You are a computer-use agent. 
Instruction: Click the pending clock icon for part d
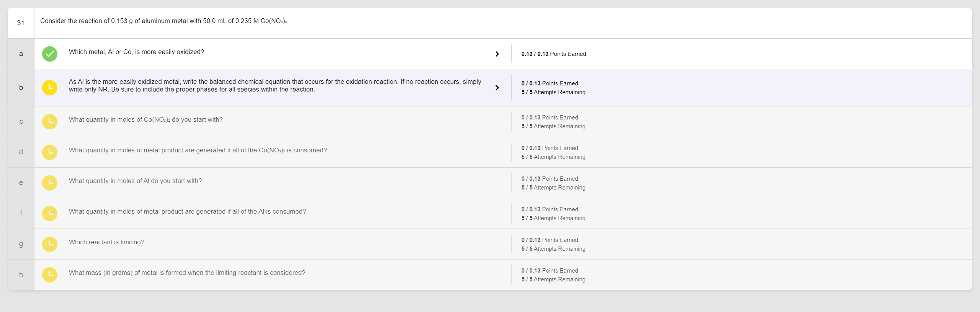(50, 152)
